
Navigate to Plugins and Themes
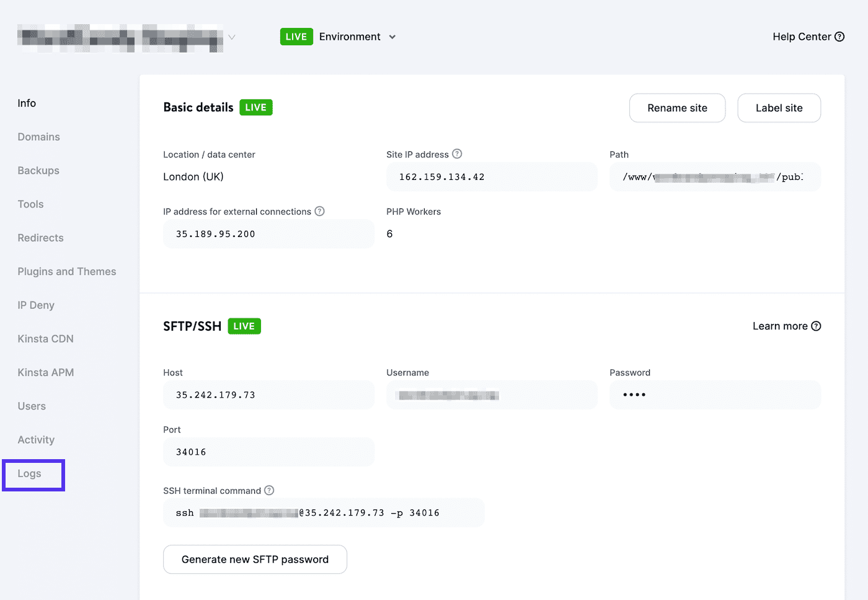(x=66, y=272)
